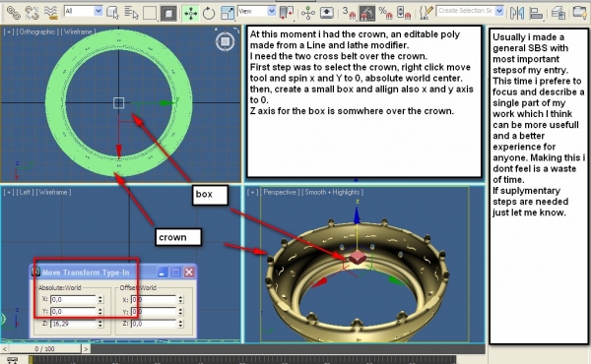Activate the Unlink Selection tool
The width and height of the screenshot is (591, 364).
[x=32, y=13]
